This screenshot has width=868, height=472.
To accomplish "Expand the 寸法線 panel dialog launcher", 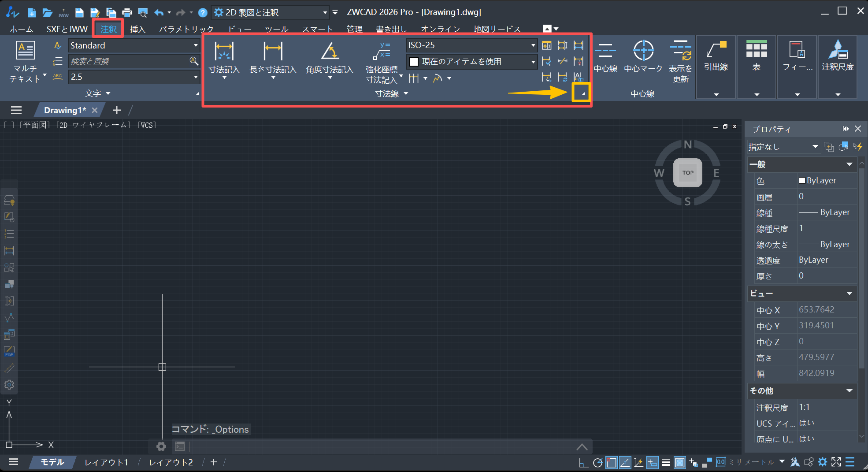I will point(582,93).
